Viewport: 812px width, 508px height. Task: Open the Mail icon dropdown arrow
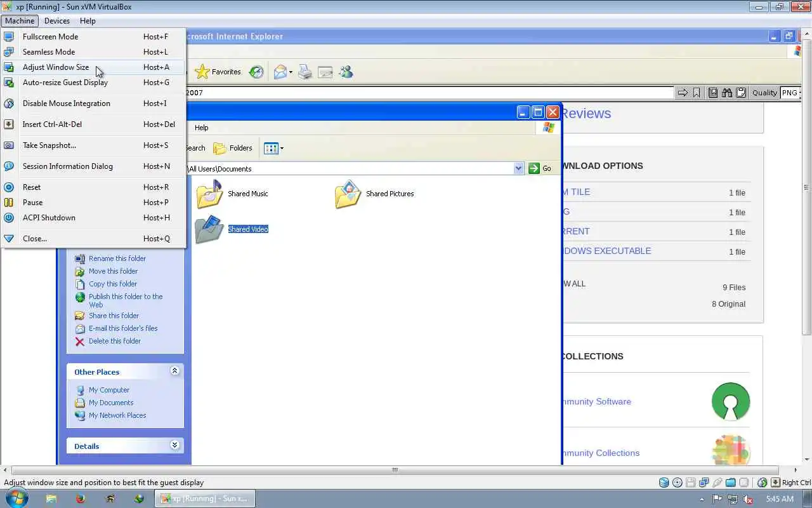coord(291,72)
